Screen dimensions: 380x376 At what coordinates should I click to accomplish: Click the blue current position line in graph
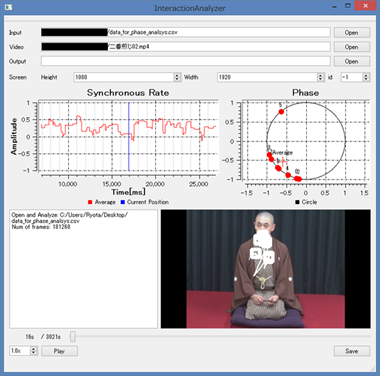129,137
